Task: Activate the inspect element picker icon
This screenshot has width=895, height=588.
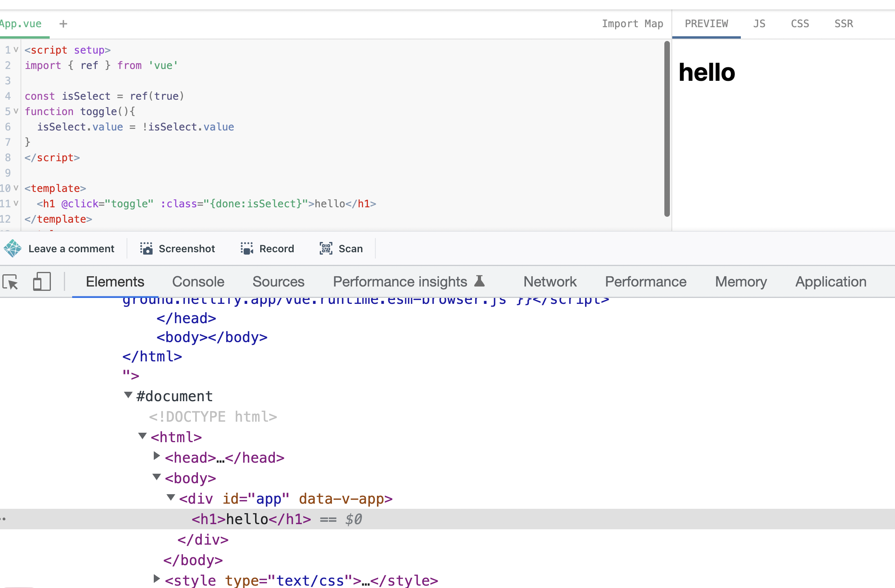Action: [x=11, y=282]
